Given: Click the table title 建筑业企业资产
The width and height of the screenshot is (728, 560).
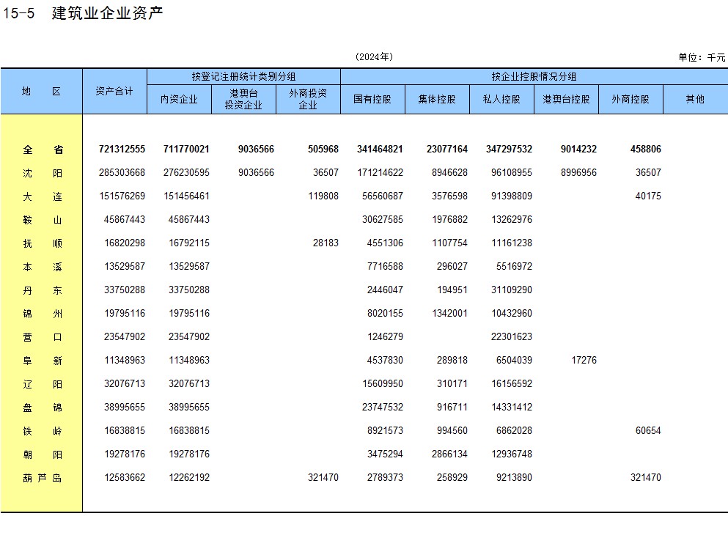Looking at the screenshot, I should coord(107,14).
